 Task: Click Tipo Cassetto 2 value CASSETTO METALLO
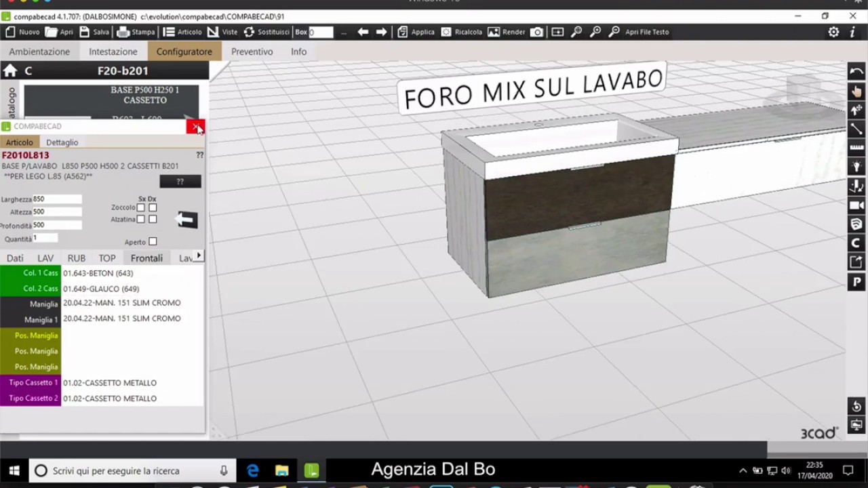(x=132, y=399)
